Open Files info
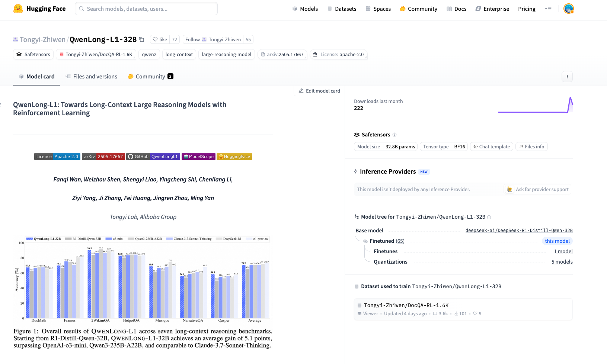Viewport: 607px width, 364px height. (x=531, y=146)
